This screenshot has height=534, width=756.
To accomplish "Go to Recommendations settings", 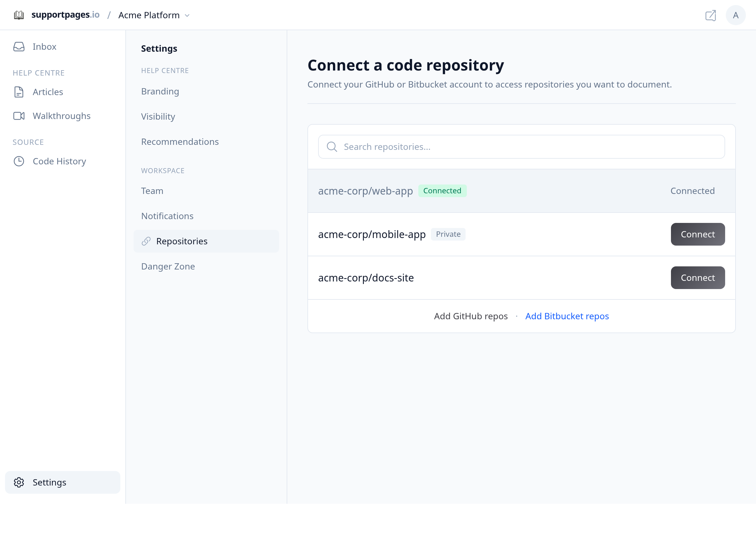I will pyautogui.click(x=180, y=142).
